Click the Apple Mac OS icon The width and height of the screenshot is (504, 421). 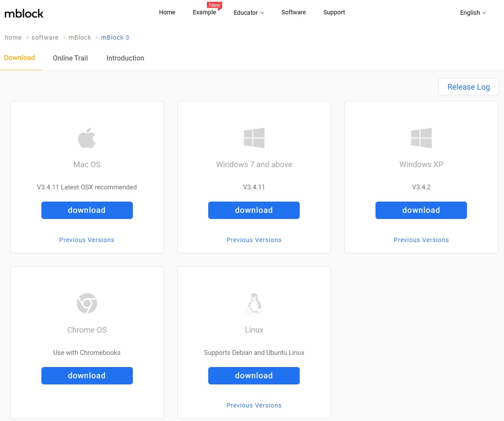(x=87, y=138)
